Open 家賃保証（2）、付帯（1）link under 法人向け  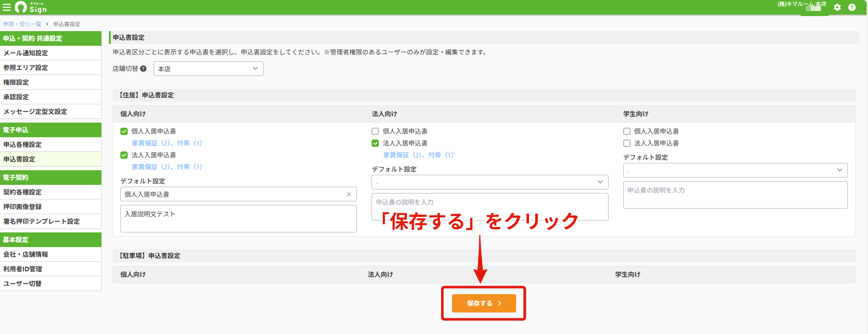418,155
